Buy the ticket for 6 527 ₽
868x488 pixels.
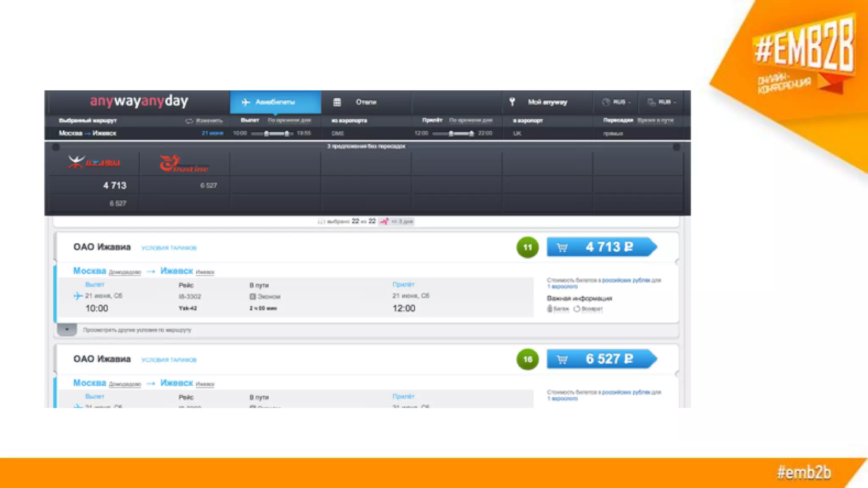pos(601,359)
